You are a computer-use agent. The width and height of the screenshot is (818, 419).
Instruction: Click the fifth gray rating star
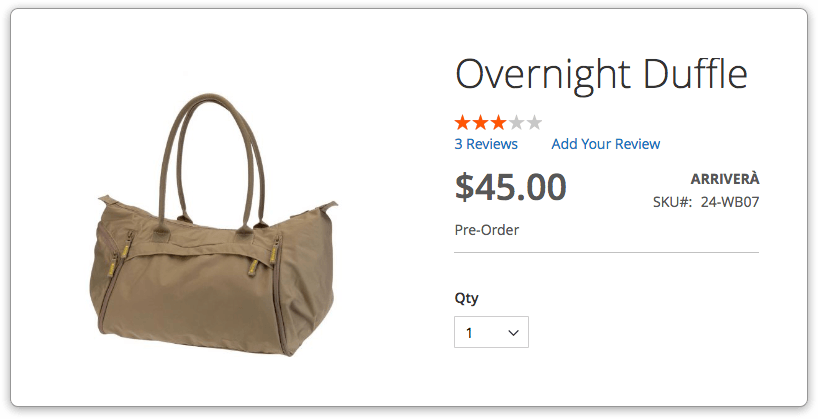[x=534, y=123]
